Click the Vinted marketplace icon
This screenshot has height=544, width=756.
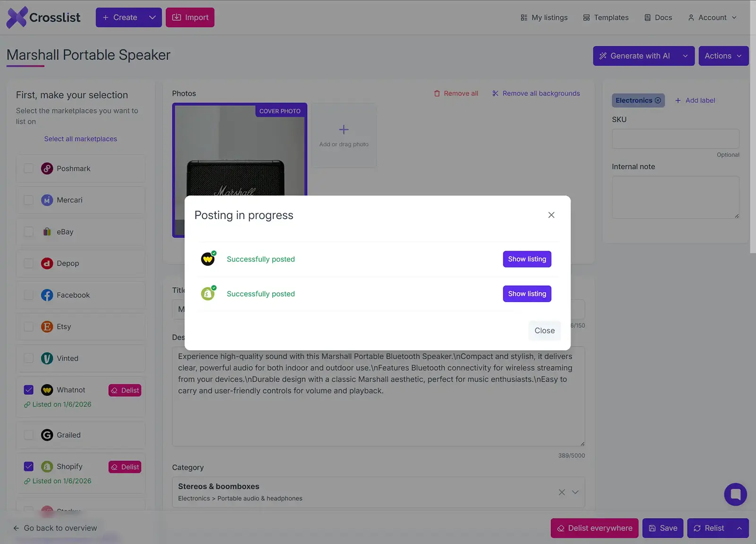tap(47, 358)
